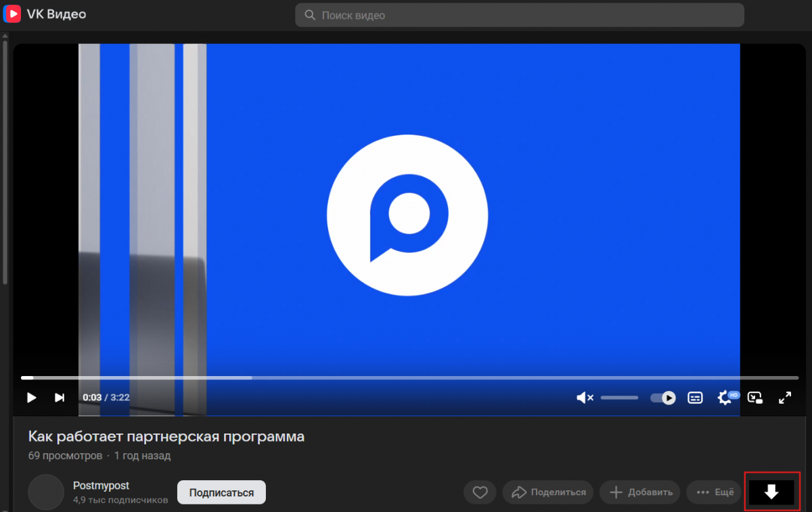Open the Postmypost channel name link
Viewport: 812px width, 512px height.
101,486
